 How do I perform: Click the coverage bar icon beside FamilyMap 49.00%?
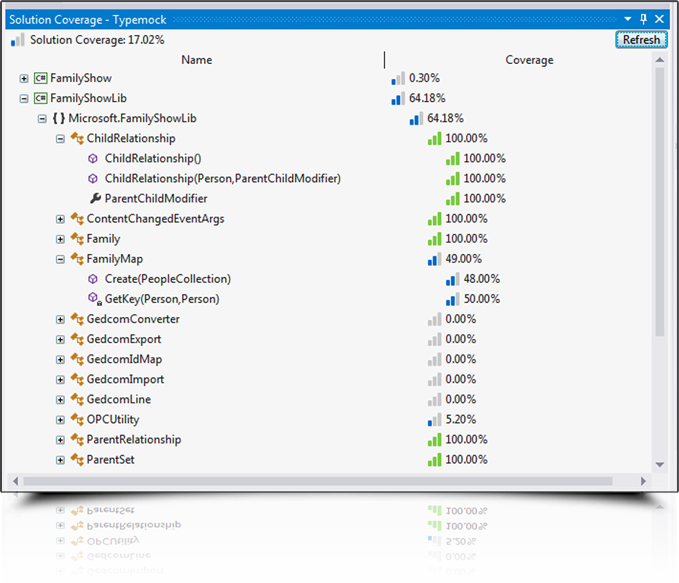pyautogui.click(x=433, y=259)
